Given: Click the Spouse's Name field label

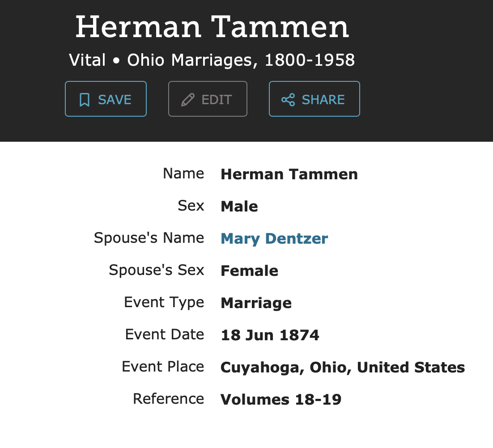Looking at the screenshot, I should [x=149, y=238].
